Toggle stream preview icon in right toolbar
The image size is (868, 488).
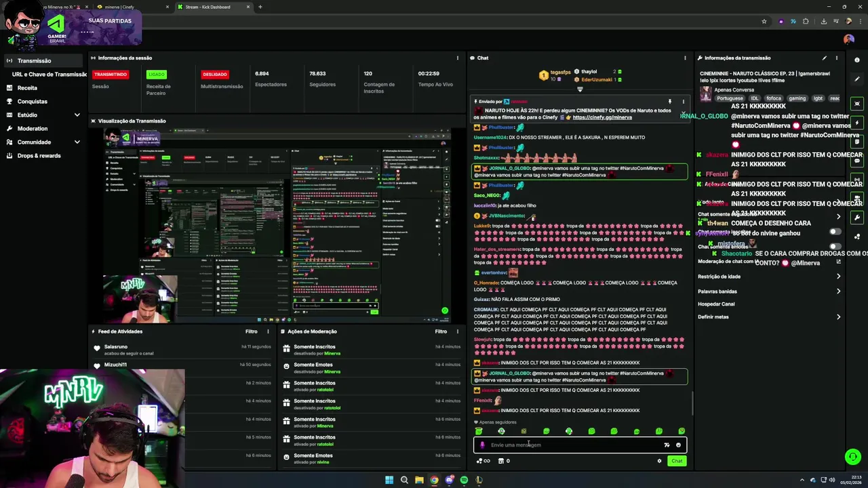[x=857, y=104]
